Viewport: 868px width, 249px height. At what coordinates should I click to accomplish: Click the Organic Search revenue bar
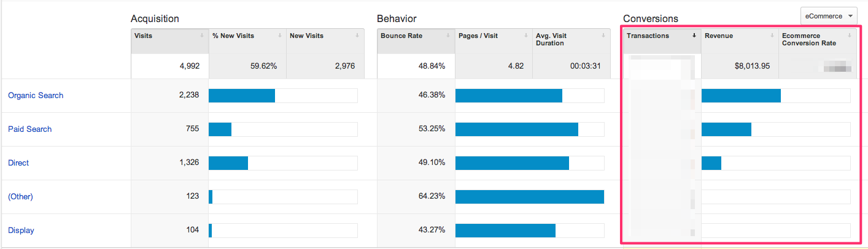coord(741,96)
